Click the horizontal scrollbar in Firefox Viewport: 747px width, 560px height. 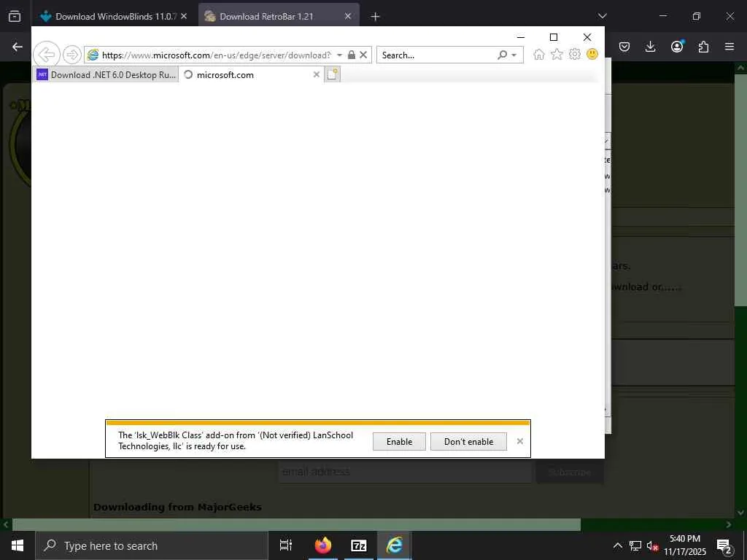(x=296, y=524)
